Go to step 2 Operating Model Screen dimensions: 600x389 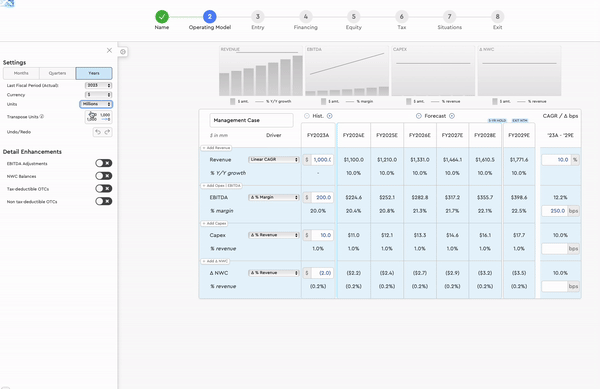pos(210,17)
